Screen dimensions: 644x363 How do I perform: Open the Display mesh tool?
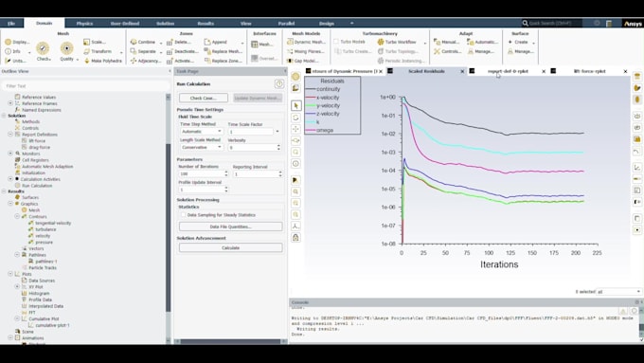[x=17, y=42]
